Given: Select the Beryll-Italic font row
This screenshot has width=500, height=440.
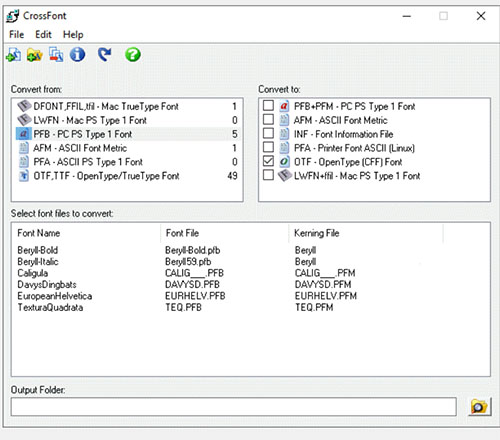Looking at the screenshot, I should click(x=38, y=262).
